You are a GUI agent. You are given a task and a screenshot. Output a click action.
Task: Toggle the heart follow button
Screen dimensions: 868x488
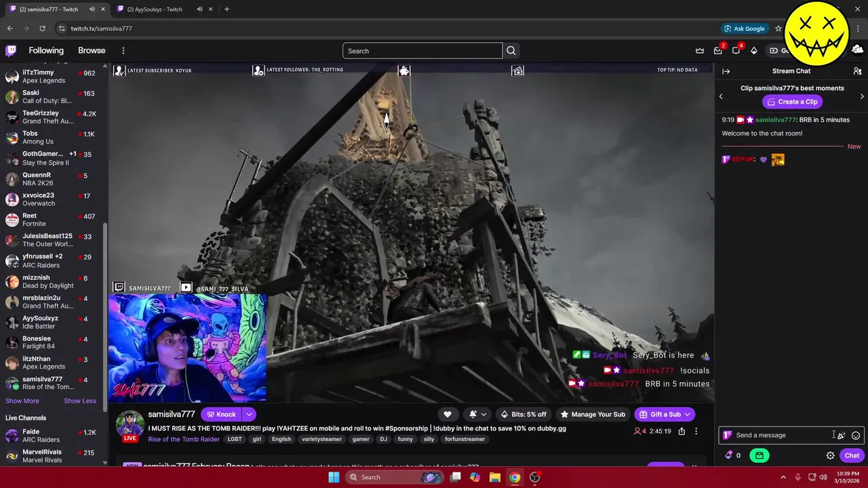point(448,414)
